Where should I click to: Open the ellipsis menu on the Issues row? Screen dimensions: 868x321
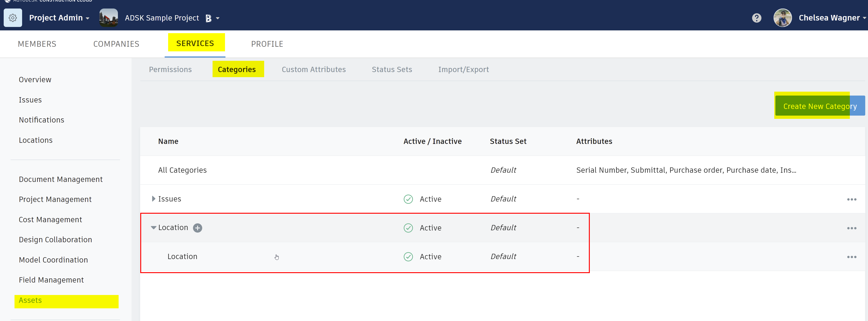click(852, 199)
